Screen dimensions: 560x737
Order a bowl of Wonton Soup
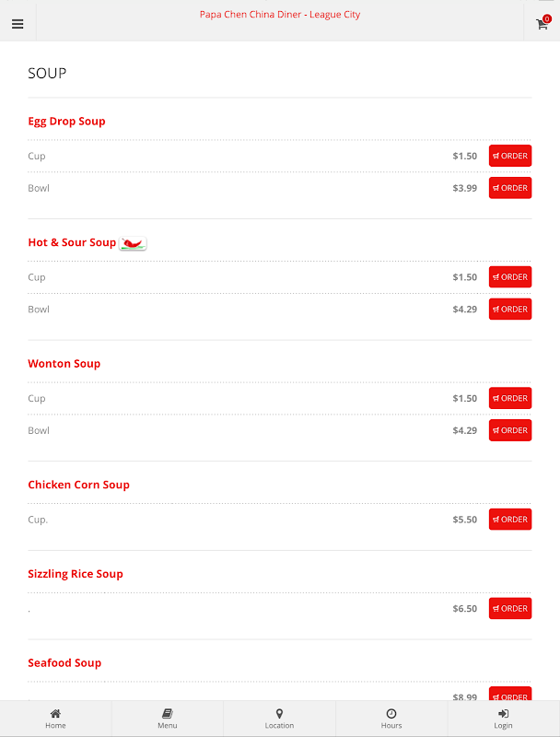[x=510, y=430]
